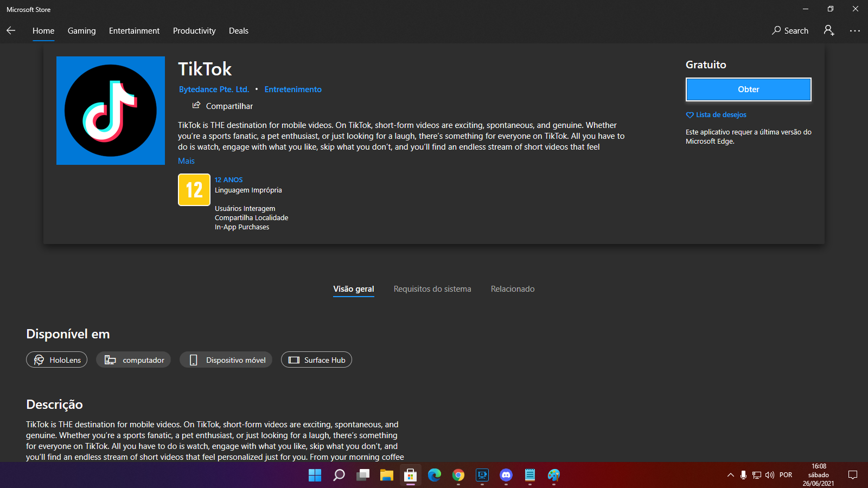Image resolution: width=868 pixels, height=488 pixels.
Task: Switch to the Entertainment tab
Action: click(x=135, y=31)
